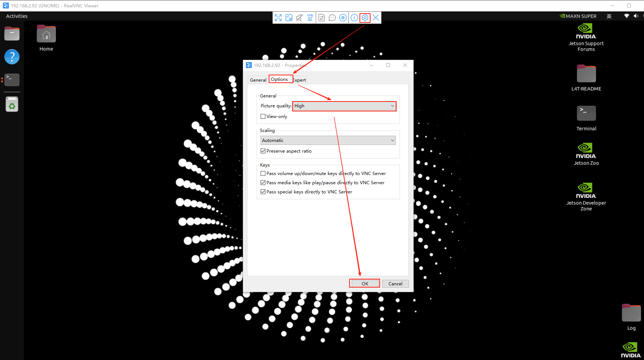644x360 pixels.
Task: Open connection information icon
Action: click(x=354, y=18)
